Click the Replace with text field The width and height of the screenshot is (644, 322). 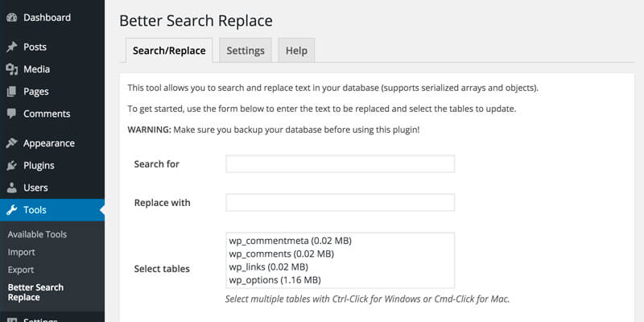(340, 203)
